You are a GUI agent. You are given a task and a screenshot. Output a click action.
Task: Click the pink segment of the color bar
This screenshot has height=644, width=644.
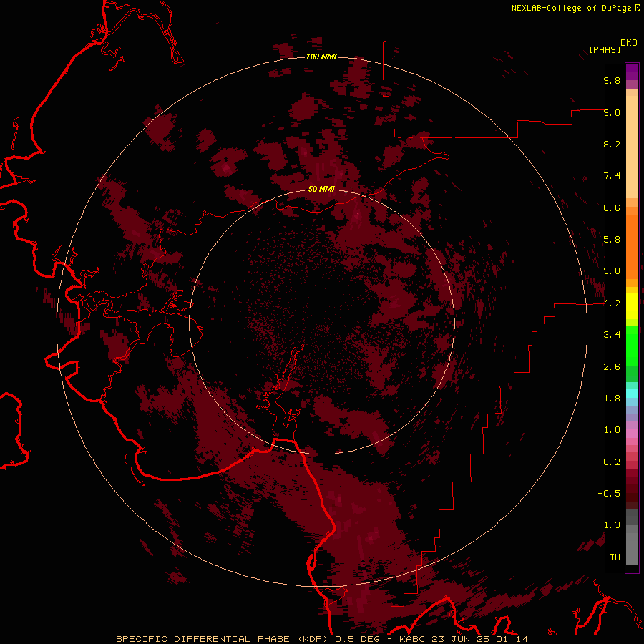[x=632, y=434]
